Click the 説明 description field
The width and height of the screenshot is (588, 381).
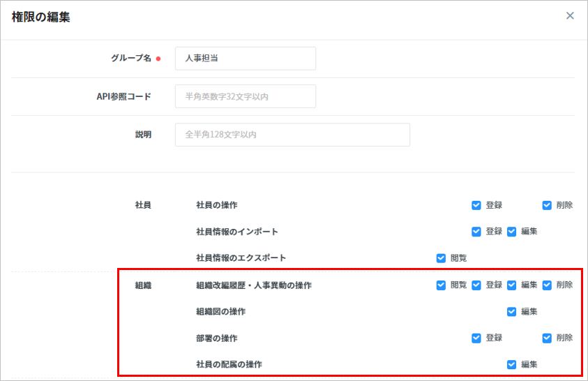(x=292, y=134)
